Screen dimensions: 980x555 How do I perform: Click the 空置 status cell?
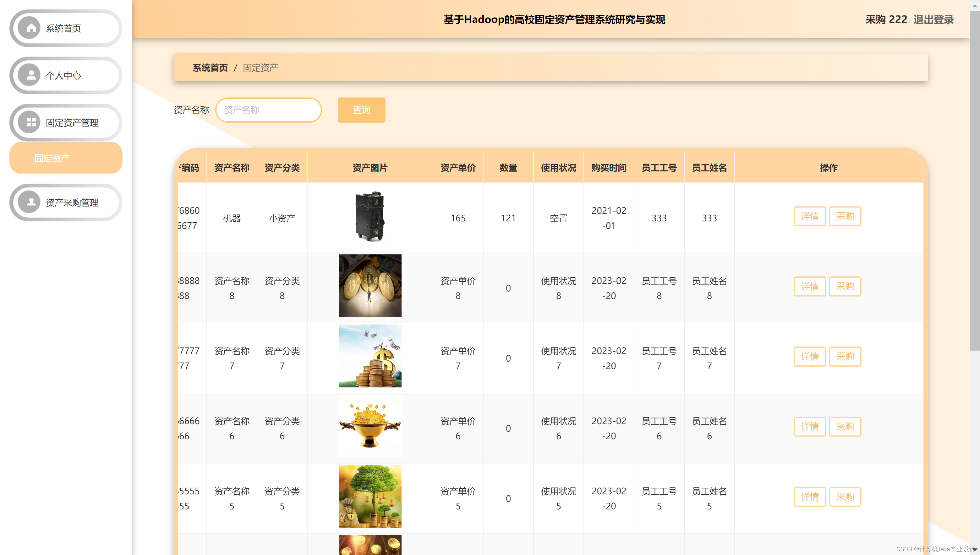point(558,218)
